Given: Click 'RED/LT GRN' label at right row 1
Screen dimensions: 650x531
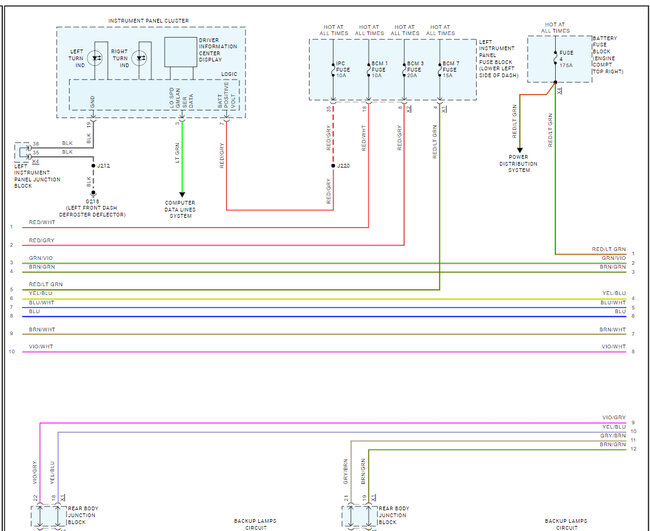Looking at the screenshot, I should click(x=609, y=249).
